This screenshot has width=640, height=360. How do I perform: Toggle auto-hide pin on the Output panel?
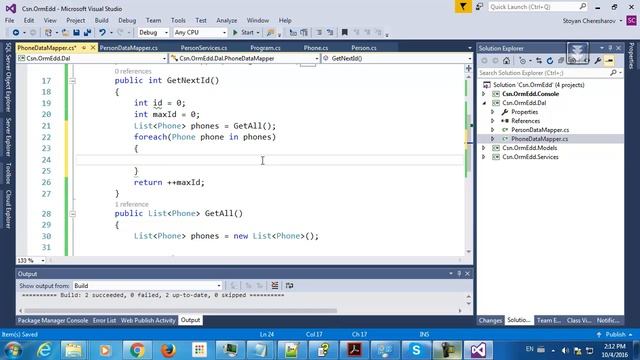[459, 273]
